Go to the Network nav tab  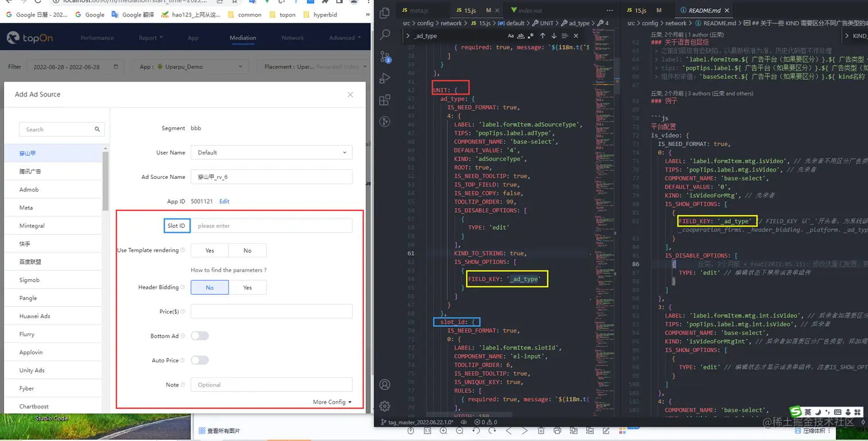pos(293,38)
